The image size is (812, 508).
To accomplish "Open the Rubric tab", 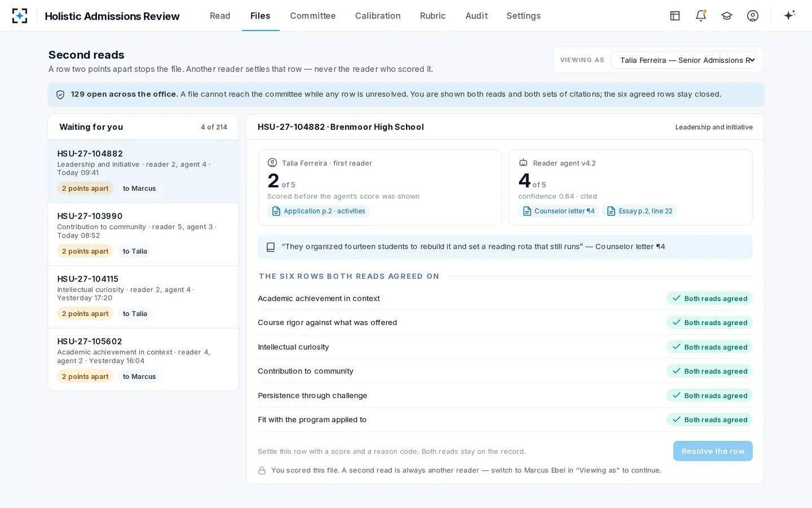I will click(433, 16).
